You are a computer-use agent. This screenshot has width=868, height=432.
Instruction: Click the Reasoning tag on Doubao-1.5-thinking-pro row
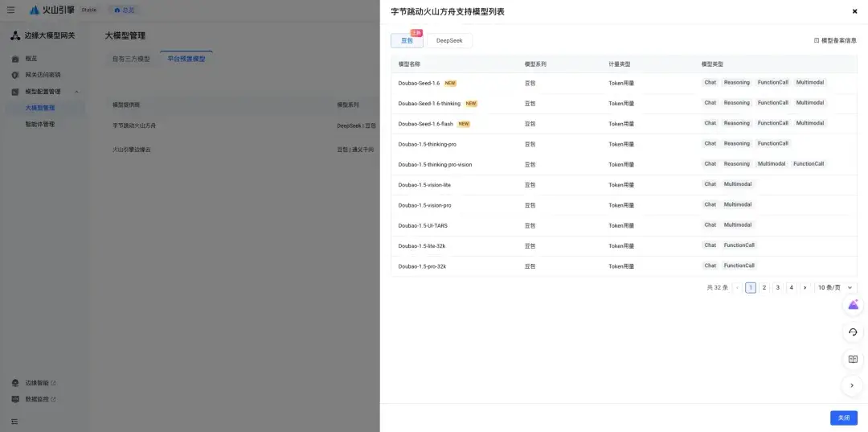coord(737,143)
